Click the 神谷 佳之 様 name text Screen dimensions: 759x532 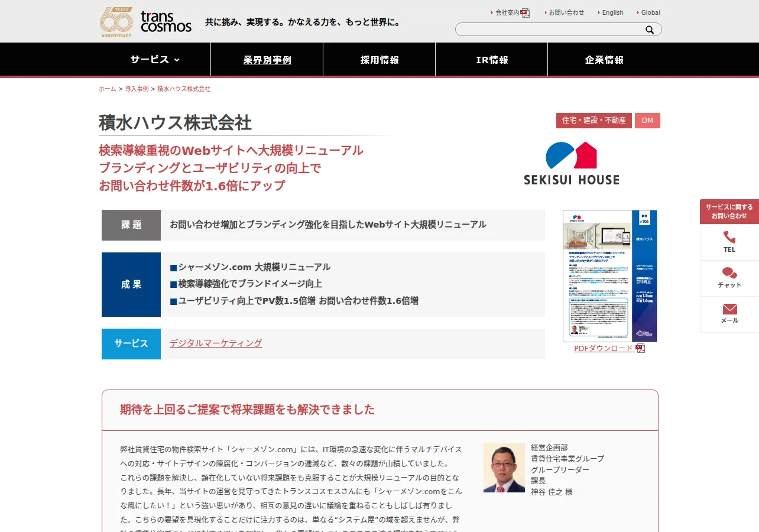coord(552,492)
